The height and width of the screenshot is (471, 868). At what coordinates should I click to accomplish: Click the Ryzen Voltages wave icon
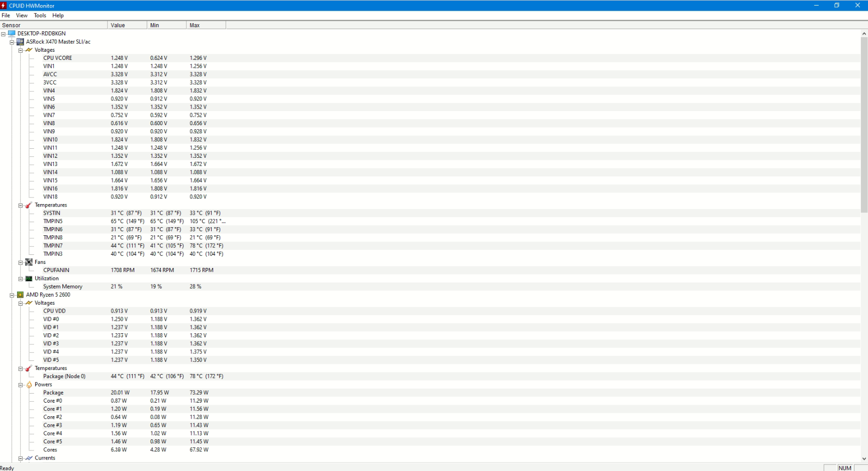(x=29, y=303)
